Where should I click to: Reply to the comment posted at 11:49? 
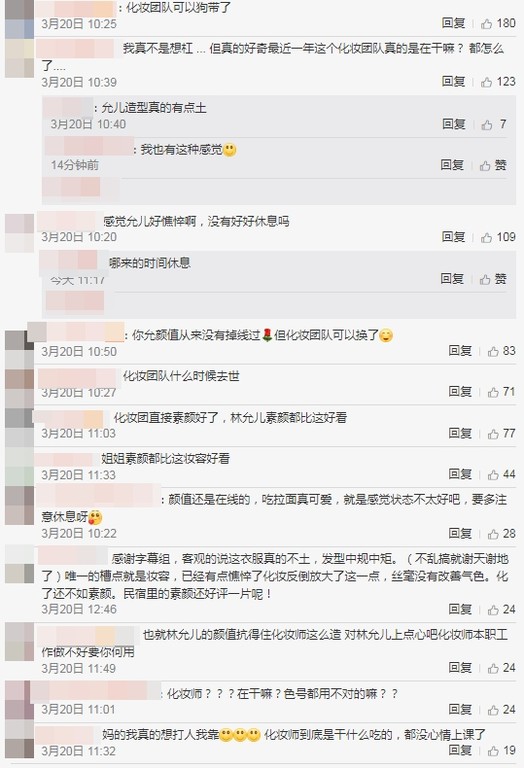(x=460, y=668)
